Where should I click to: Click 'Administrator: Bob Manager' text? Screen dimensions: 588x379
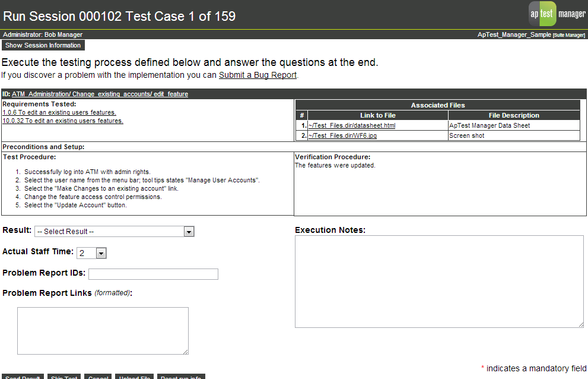43,34
